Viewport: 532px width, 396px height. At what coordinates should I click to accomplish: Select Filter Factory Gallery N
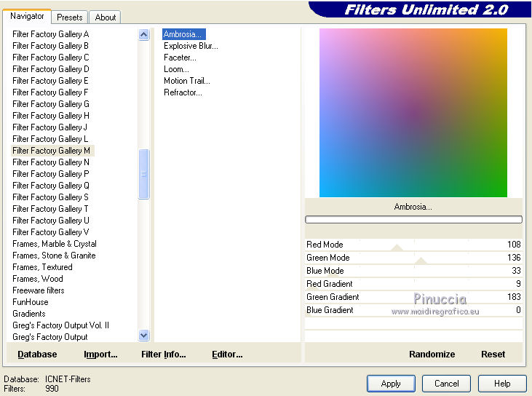pos(51,162)
